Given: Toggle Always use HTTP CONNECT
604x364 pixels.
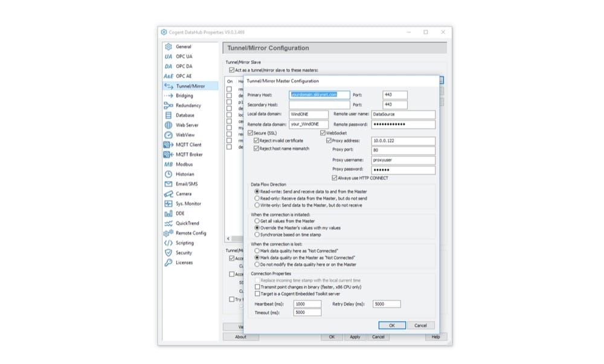Looking at the screenshot, I should [335, 178].
